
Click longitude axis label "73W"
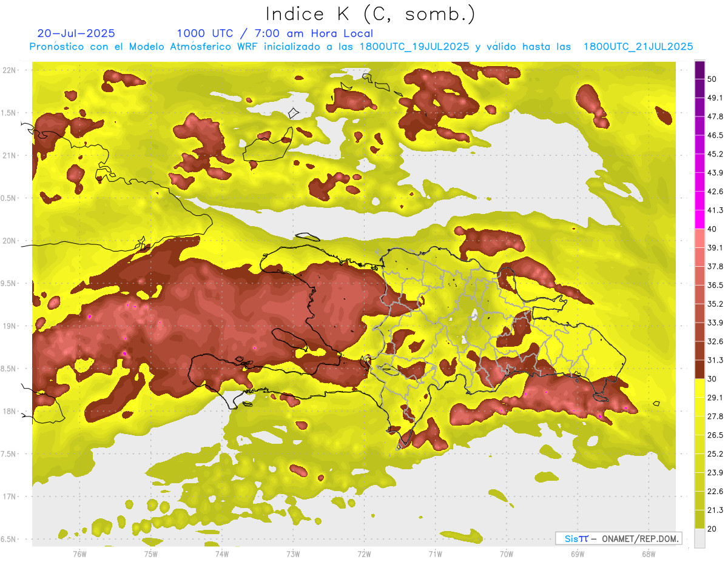[x=293, y=554]
